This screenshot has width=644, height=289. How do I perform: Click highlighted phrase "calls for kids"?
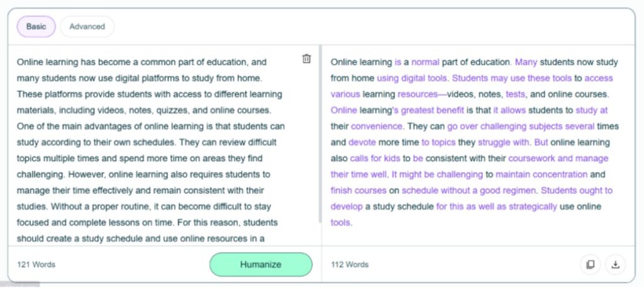(x=375, y=158)
